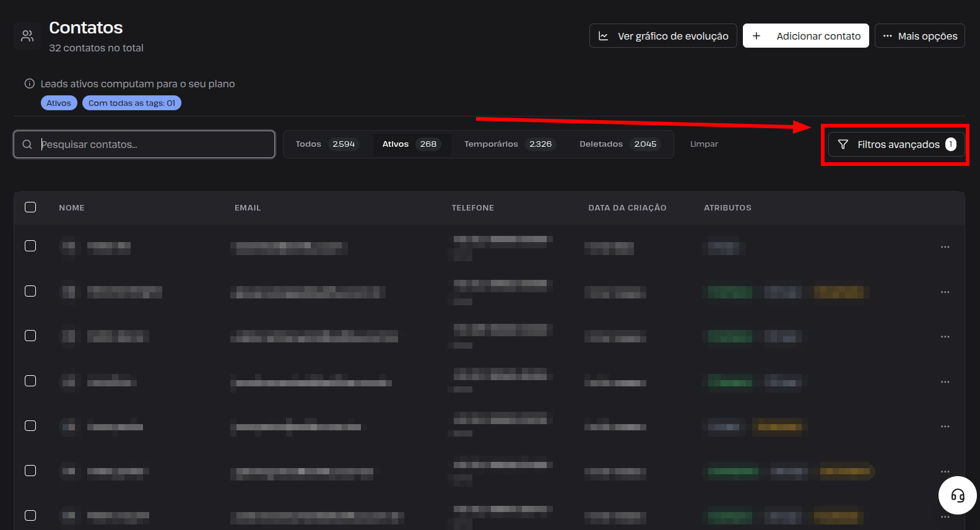Expand the Filtros avançados panel
Viewport: 980px width, 530px height.
[x=896, y=144]
